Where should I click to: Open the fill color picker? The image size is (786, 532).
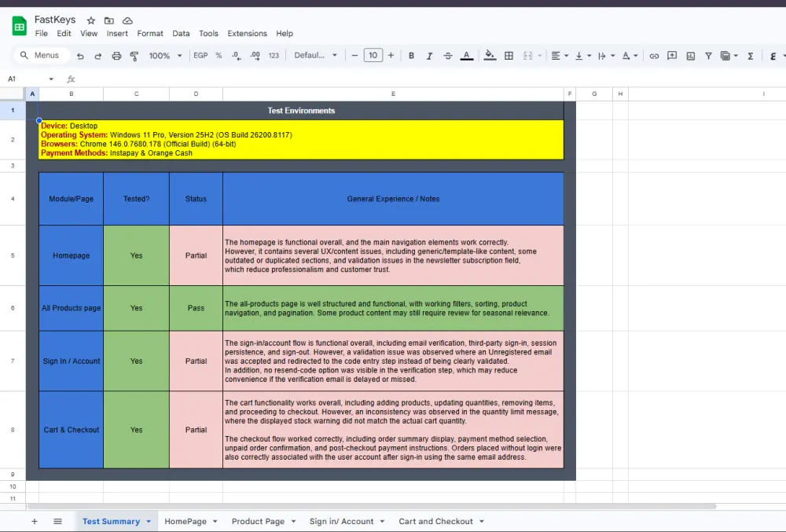(490, 56)
